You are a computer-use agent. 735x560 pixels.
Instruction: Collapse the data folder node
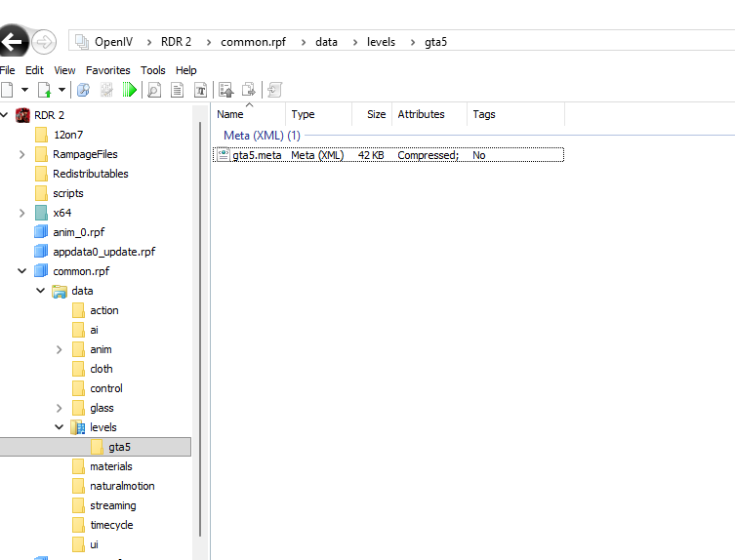[x=40, y=291]
